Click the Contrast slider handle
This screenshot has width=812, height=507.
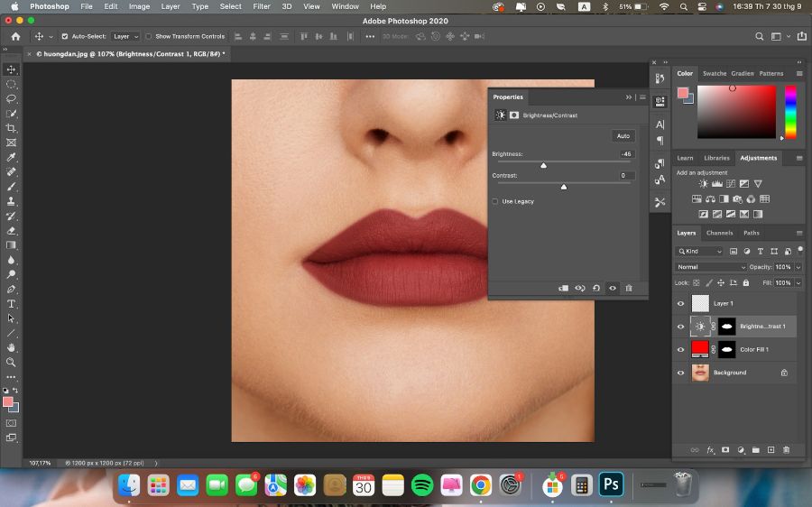pos(564,187)
